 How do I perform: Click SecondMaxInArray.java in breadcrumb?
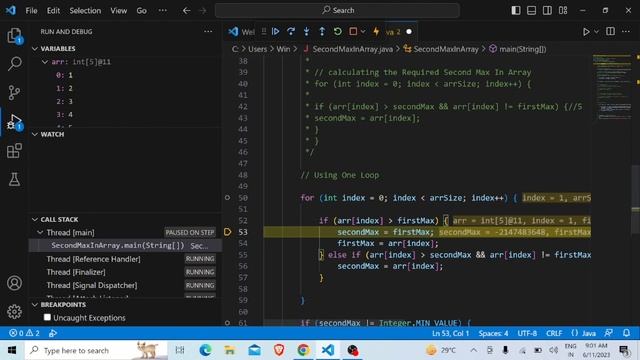point(352,49)
